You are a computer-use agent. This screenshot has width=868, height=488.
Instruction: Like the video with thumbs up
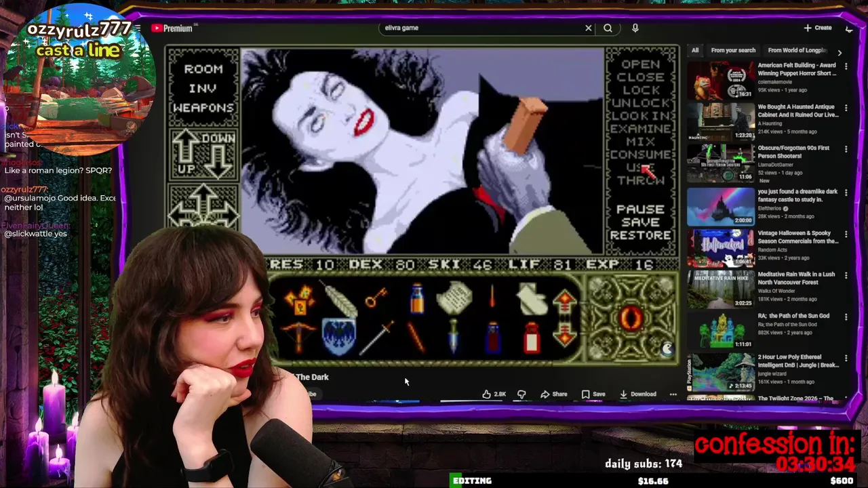494,394
